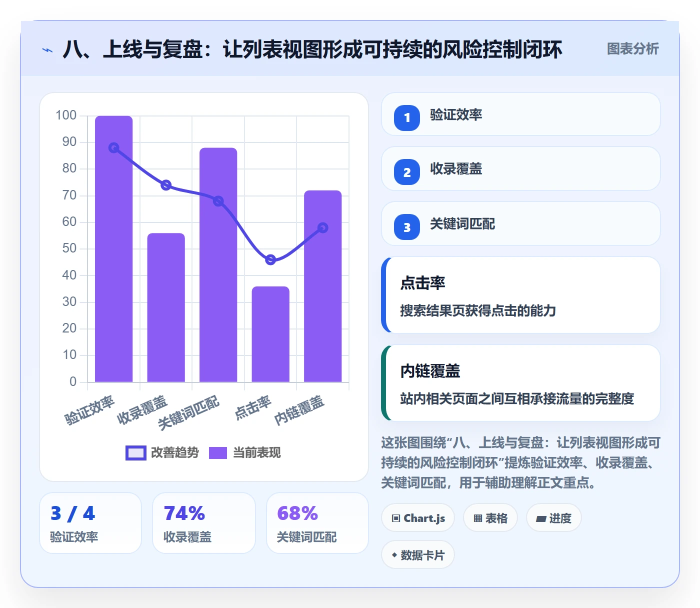The width and height of the screenshot is (700, 608).
Task: Click the number 1 badge for 验证效率
Action: coord(407,118)
